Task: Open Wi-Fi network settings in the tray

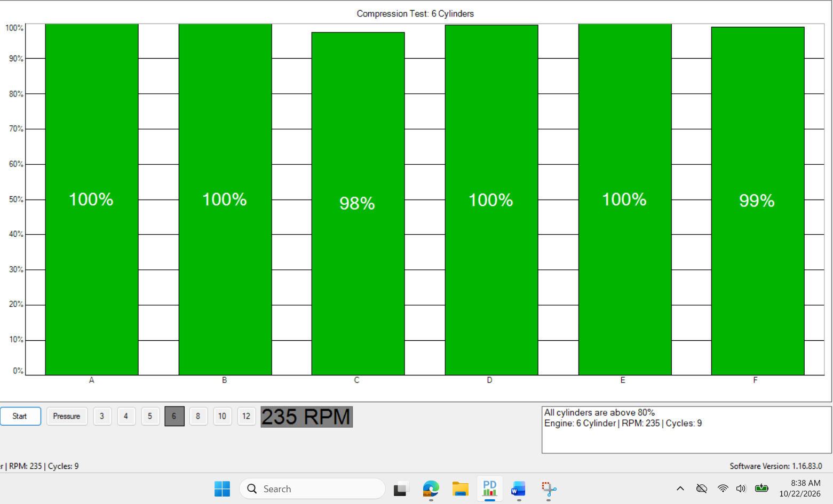Action: click(x=723, y=489)
